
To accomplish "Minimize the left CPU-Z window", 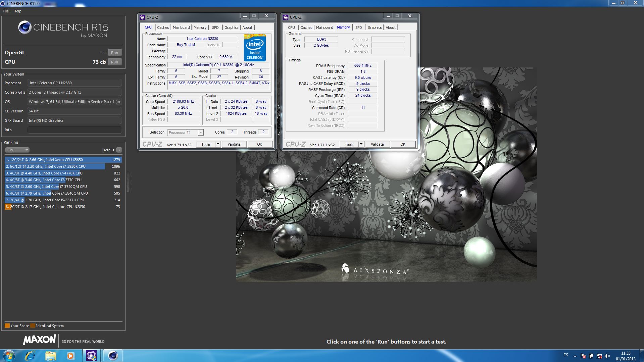I will (x=245, y=16).
